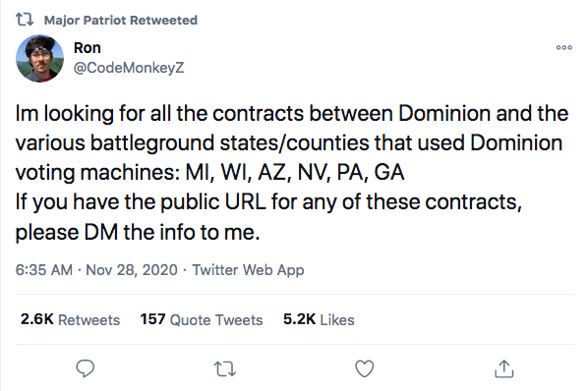This screenshot has height=391, width=588.
Task: Click the line about the public URL
Action: coord(268,202)
